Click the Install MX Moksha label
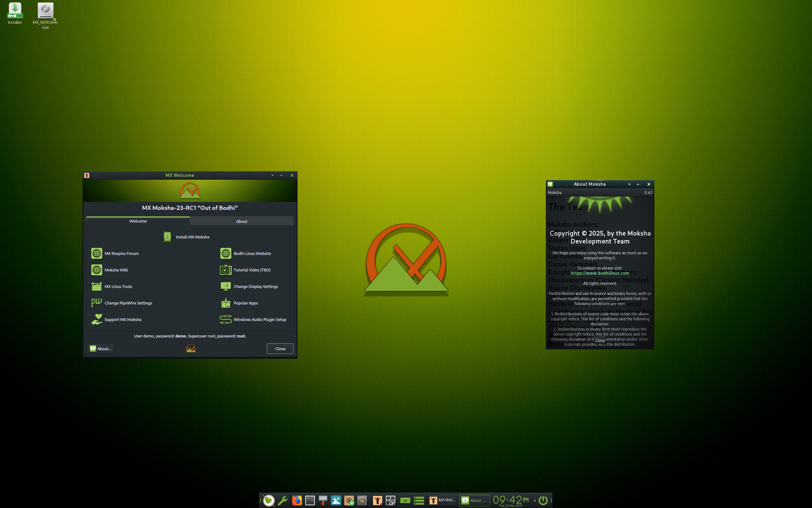Viewport: 812px width, 508px height. coord(193,237)
